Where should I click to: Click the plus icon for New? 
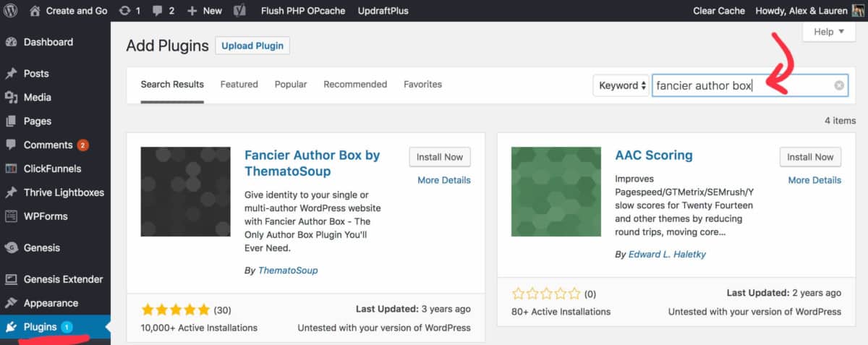(192, 11)
